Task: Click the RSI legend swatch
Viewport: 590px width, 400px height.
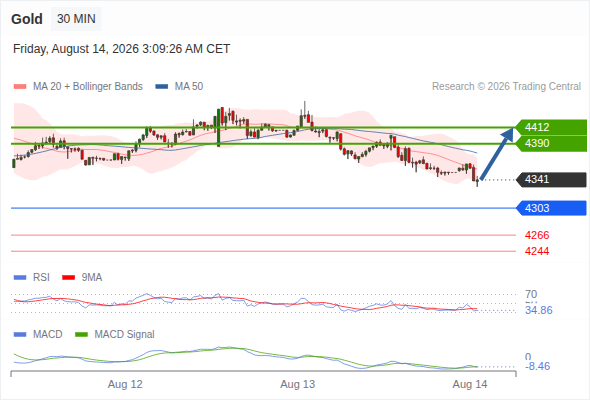Action: pyautogui.click(x=20, y=278)
